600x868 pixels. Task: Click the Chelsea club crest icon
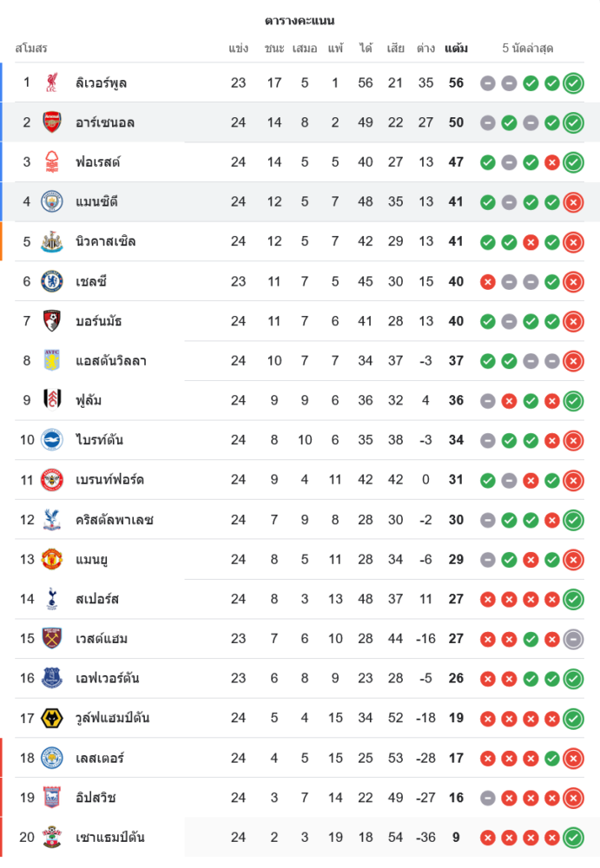[x=52, y=281]
